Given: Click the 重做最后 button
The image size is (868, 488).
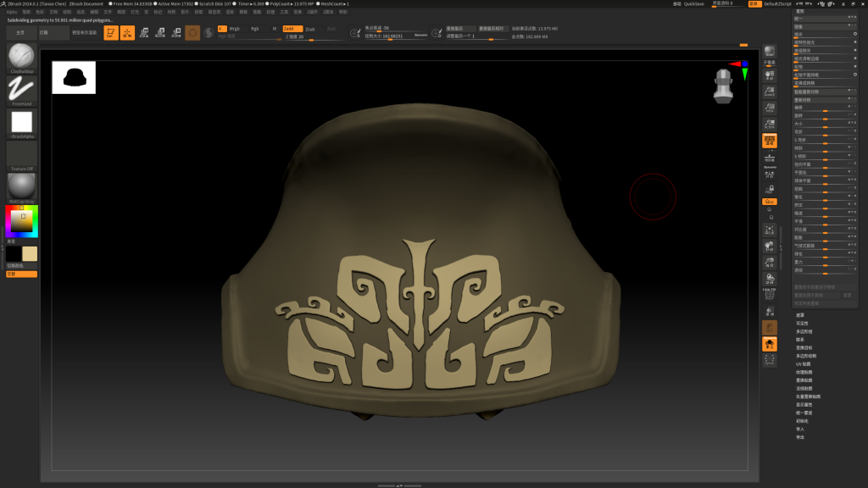Looking at the screenshot, I should 460,29.
